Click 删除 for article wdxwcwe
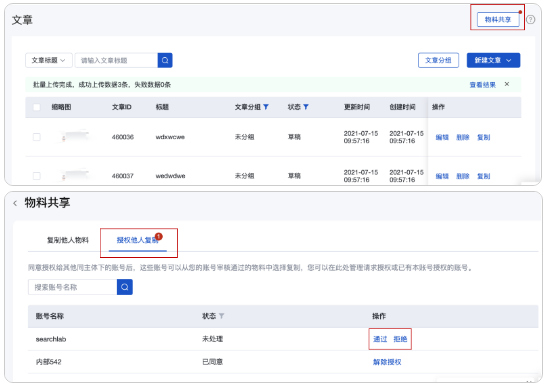Viewport: 556px width, 389px height. (x=462, y=137)
